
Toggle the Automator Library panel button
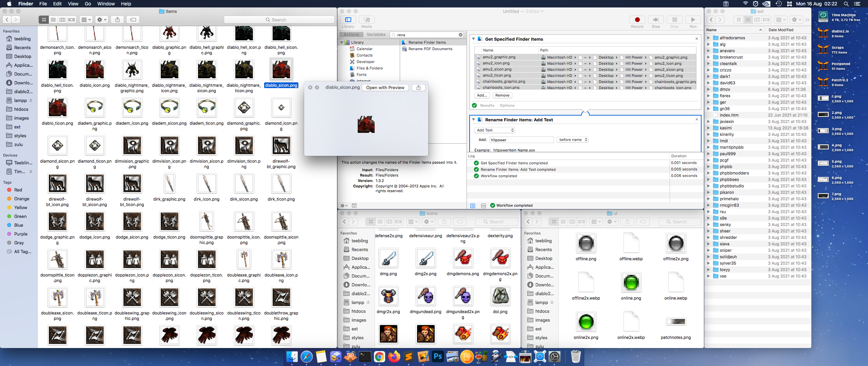(348, 20)
